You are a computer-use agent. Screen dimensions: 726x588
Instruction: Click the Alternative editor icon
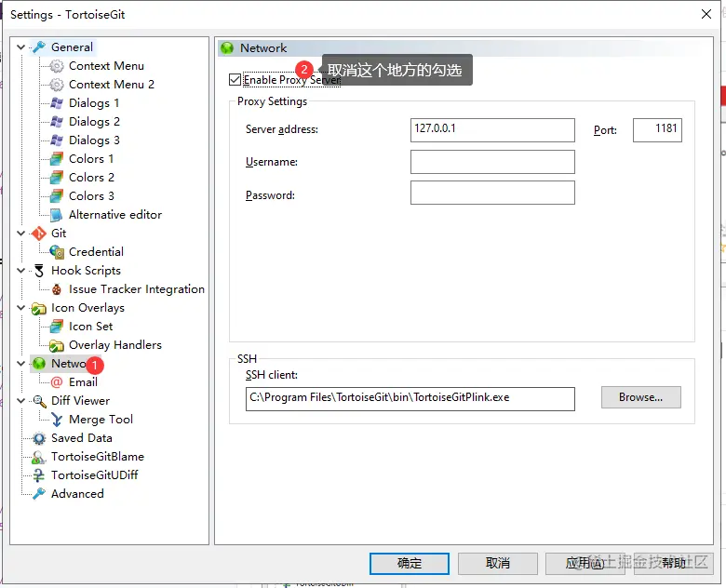[57, 215]
